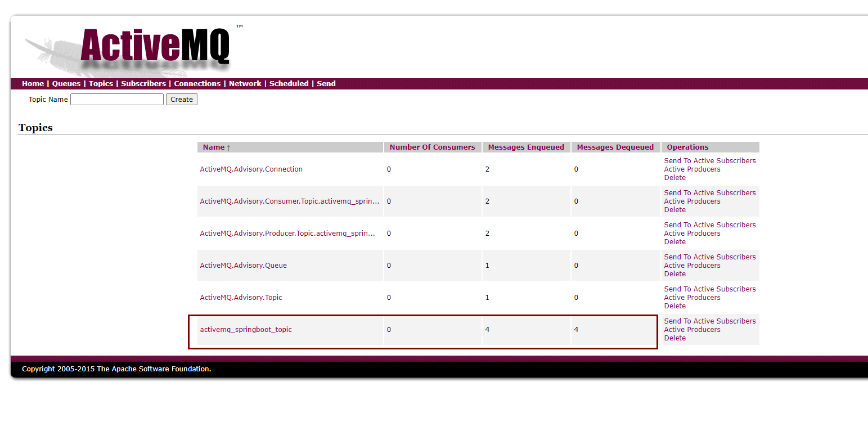Select dequeued count 4 for activemq_springboot_topic

pos(576,330)
